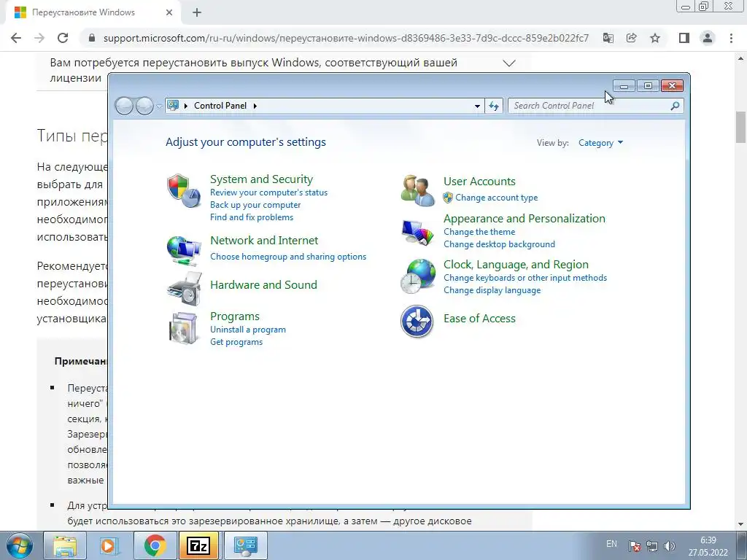747x560 pixels.
Task: Click the Network and Internet globe icon
Action: tap(184, 251)
